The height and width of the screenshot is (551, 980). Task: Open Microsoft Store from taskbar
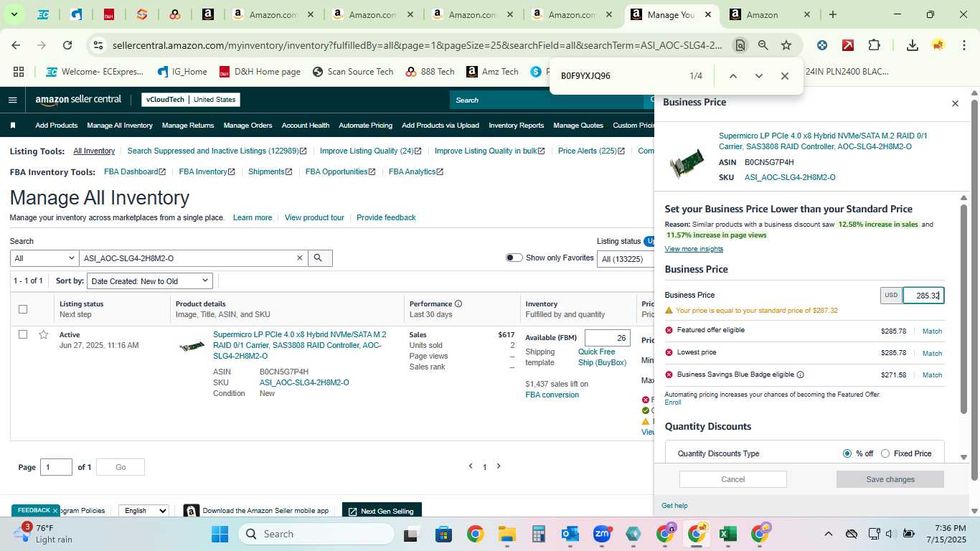pyautogui.click(x=443, y=534)
